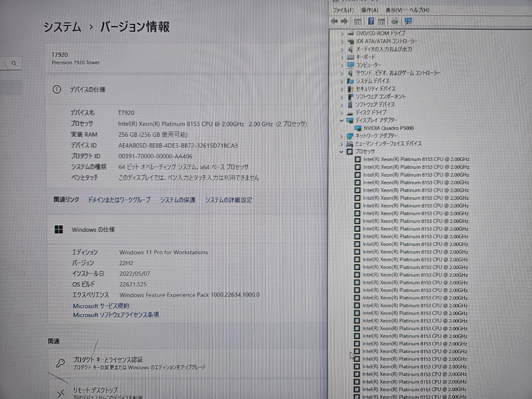Click the ソフトウェア コンポーネント icon
532x399 pixels.
pos(350,97)
